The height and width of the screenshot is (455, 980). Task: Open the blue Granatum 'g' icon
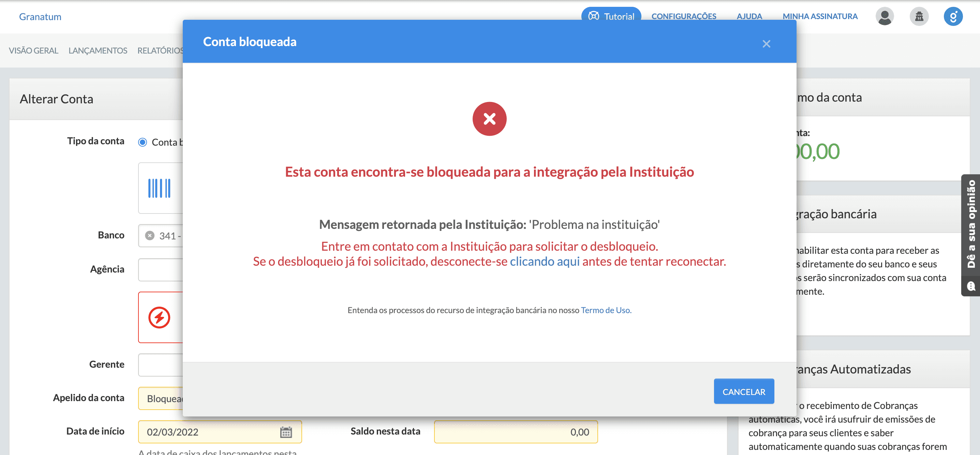click(x=953, y=16)
